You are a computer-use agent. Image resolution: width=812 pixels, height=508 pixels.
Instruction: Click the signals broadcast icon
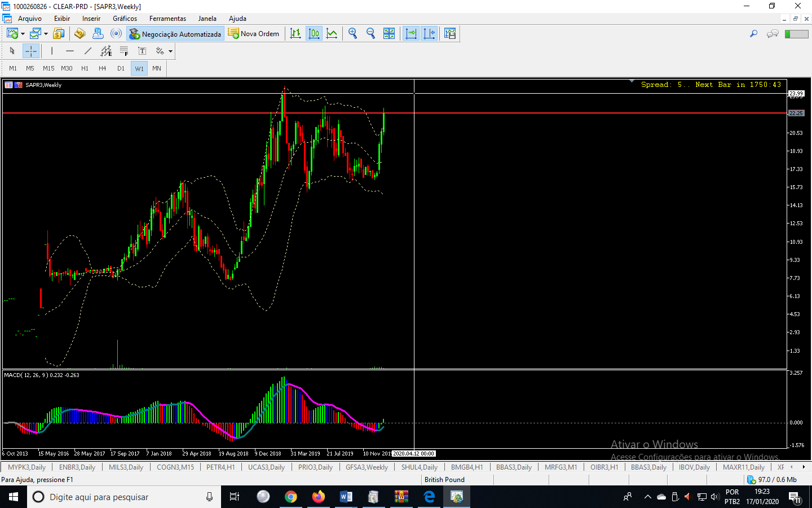coord(116,34)
